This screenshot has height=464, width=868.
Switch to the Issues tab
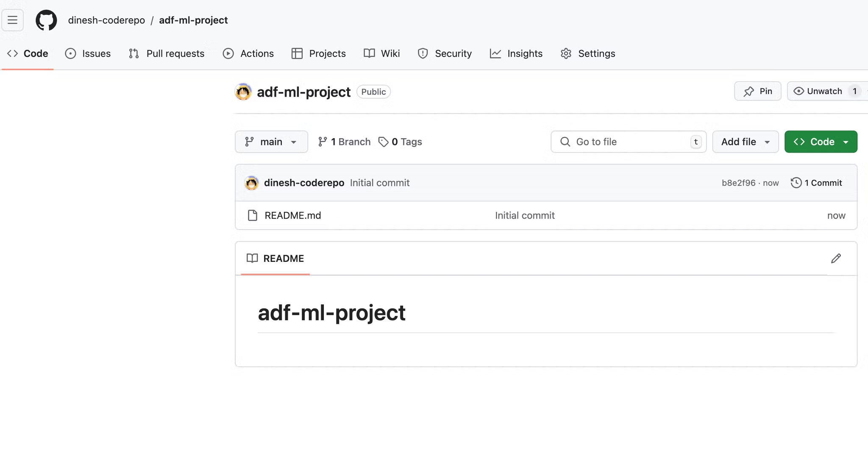click(x=88, y=53)
